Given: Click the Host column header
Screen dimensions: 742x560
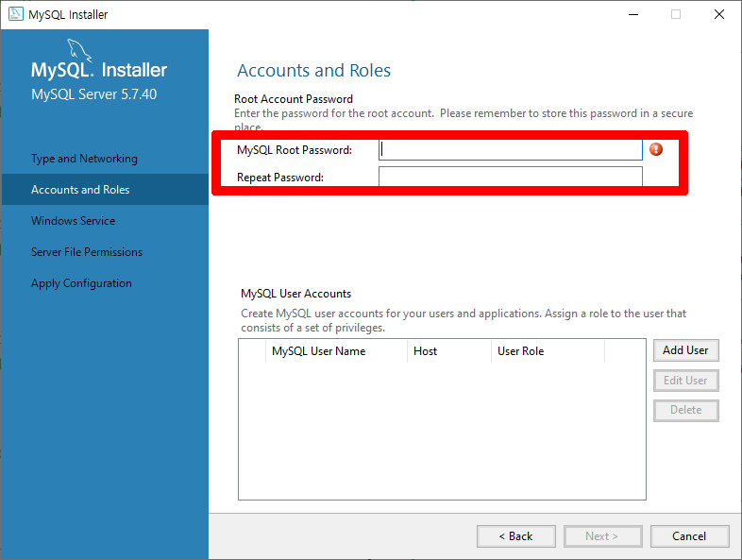Looking at the screenshot, I should pyautogui.click(x=449, y=351).
